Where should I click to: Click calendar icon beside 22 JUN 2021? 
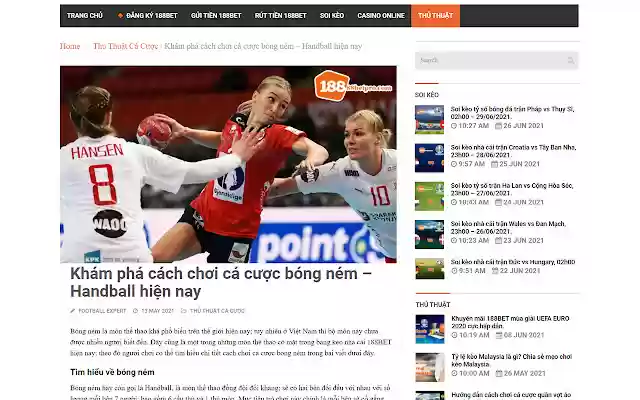495,271
